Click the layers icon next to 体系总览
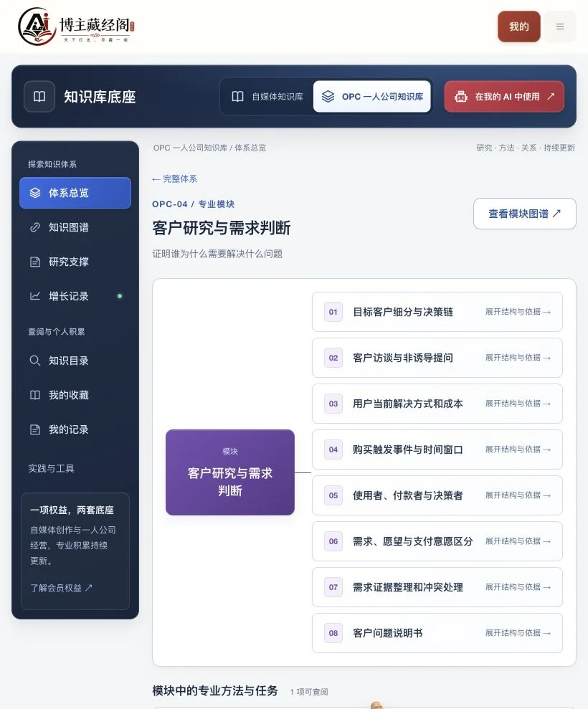Image resolution: width=588 pixels, height=709 pixels. pos(35,193)
